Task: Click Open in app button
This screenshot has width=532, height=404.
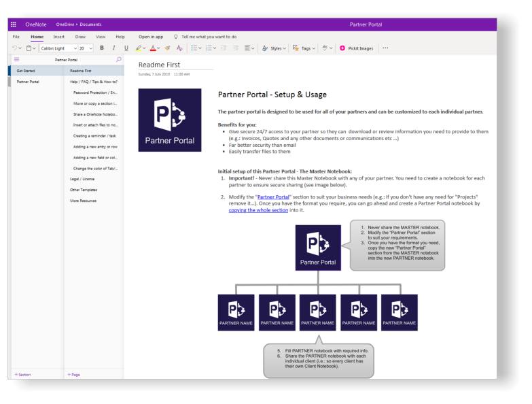Action: click(151, 37)
